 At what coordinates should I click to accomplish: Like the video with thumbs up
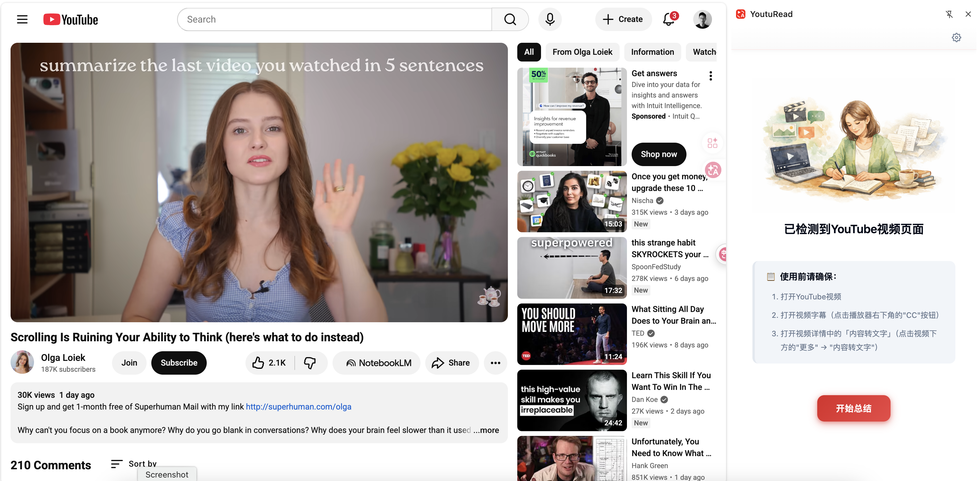[x=270, y=363]
